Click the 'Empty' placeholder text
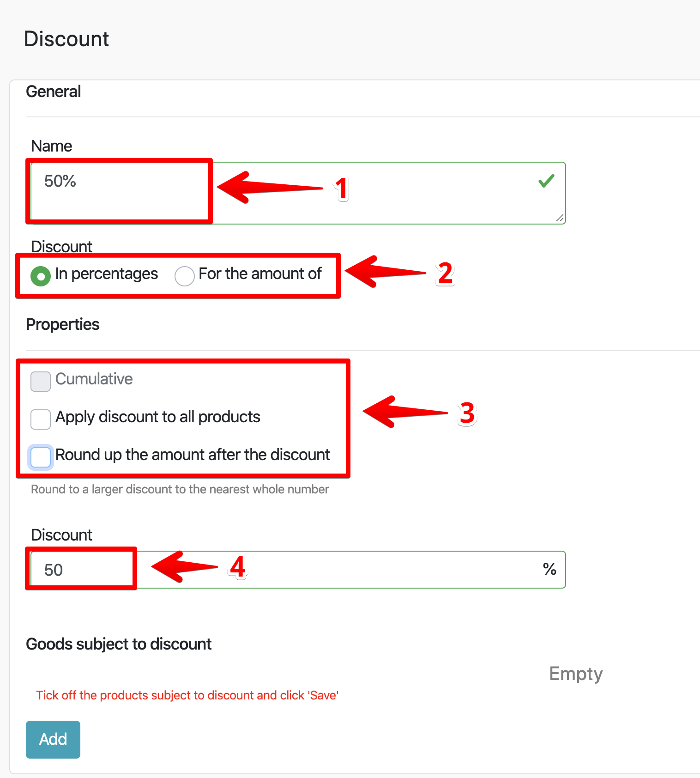Screen dimensions: 700x778 click(x=576, y=674)
